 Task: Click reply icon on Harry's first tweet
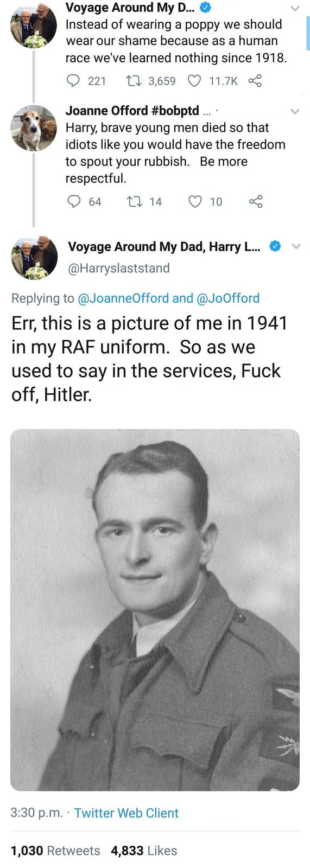[73, 81]
